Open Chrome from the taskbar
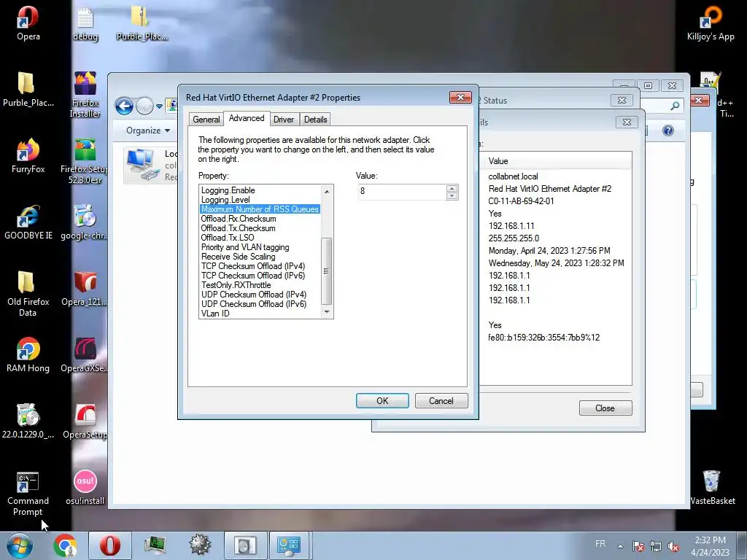The image size is (747, 560). 65,545
